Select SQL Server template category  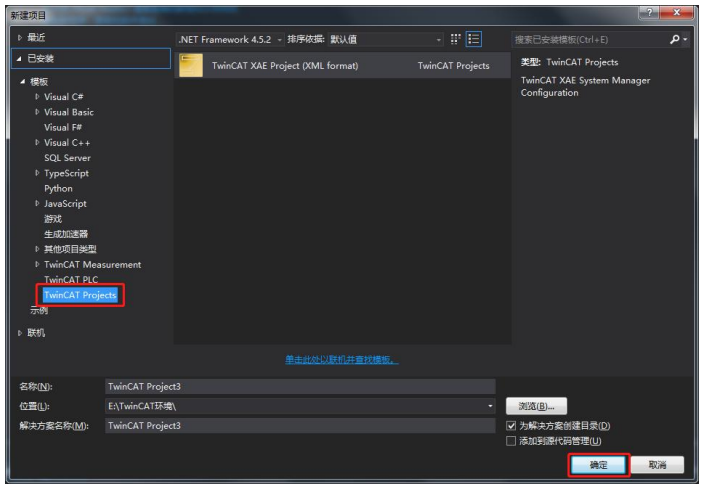67,158
